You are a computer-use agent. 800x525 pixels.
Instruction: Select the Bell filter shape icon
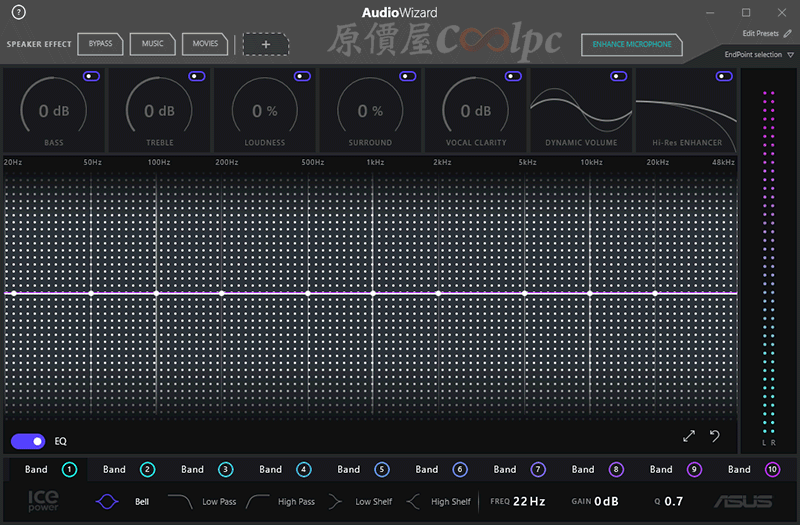(107, 501)
